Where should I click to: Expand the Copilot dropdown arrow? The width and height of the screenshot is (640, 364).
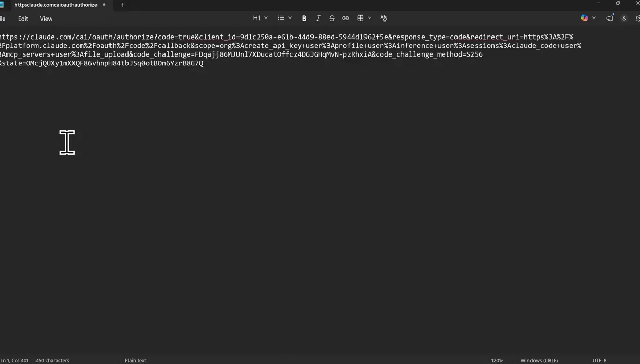point(594,18)
